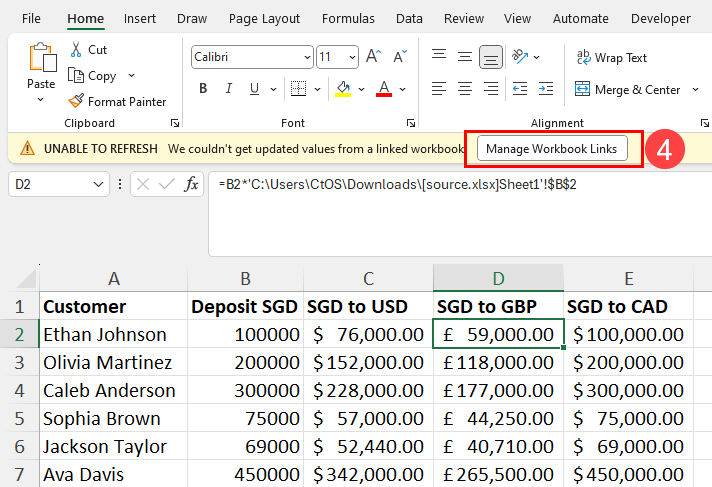Select the cell showing £ 59,000.00
The width and height of the screenshot is (712, 487).
tap(498, 335)
